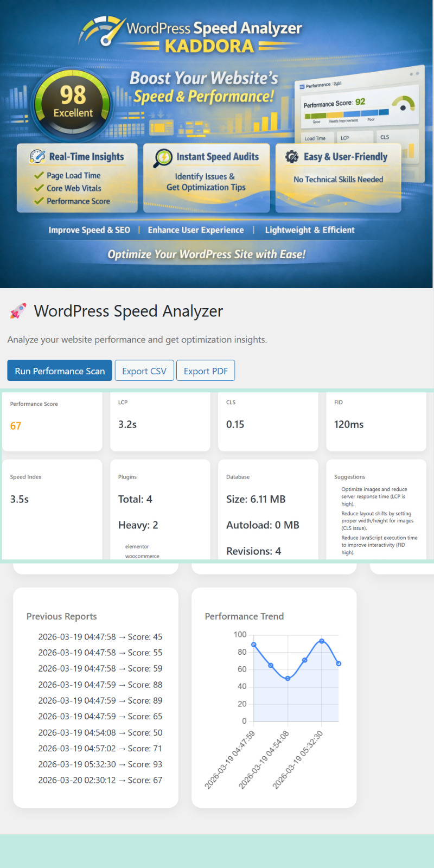This screenshot has height=868, width=434.
Task: Click the checkmark next to Page Load Time
Action: pos(39,175)
